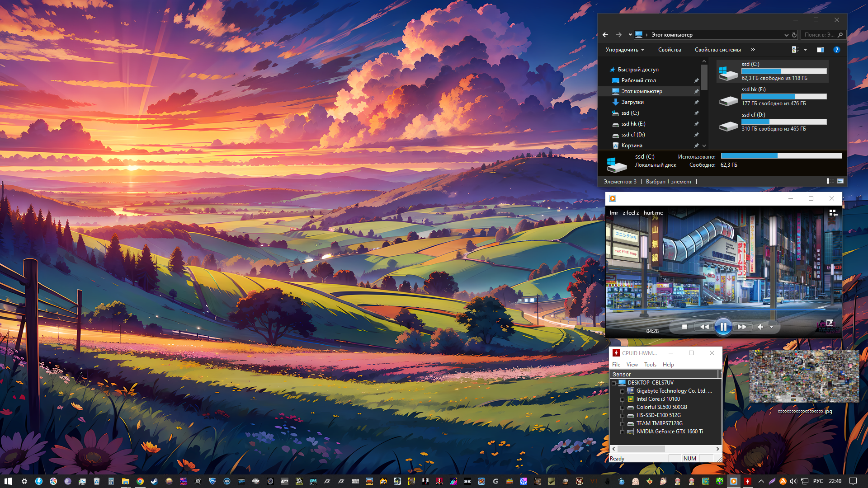Click the Sensor column header
Screen dimensions: 868x488
coord(664,374)
